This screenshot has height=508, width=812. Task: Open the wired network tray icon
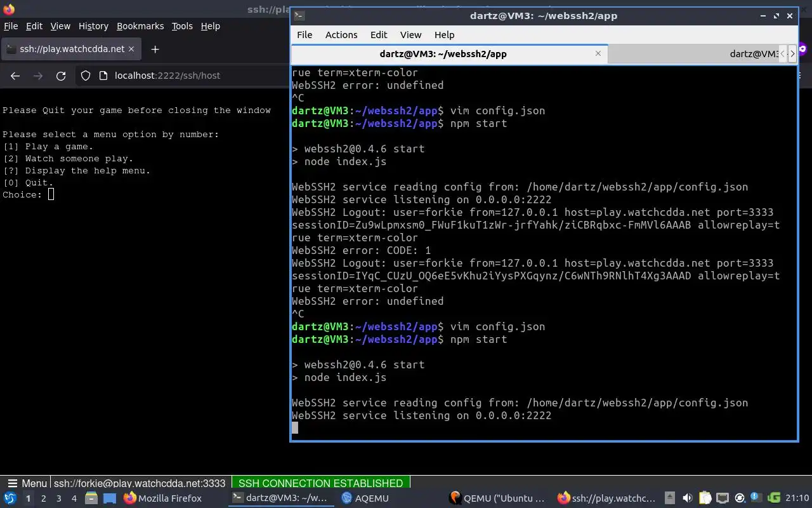(722, 498)
